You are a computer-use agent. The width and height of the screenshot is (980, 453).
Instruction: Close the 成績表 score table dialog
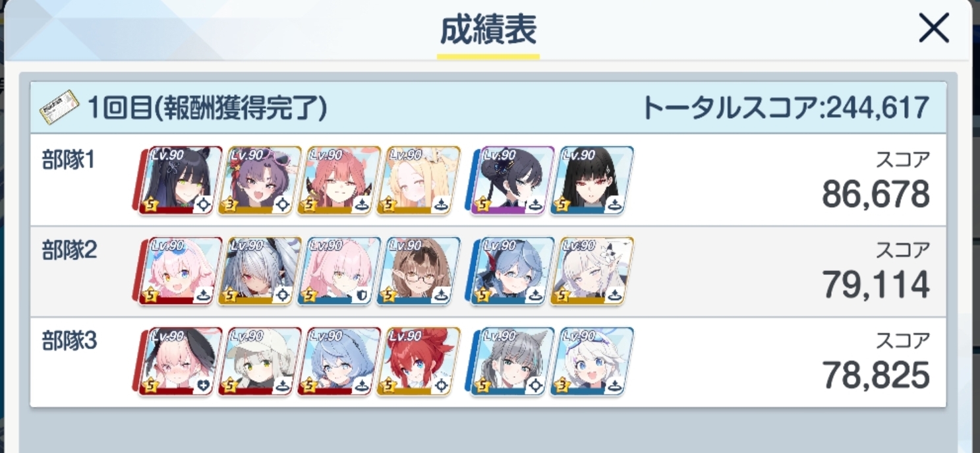pyautogui.click(x=933, y=29)
